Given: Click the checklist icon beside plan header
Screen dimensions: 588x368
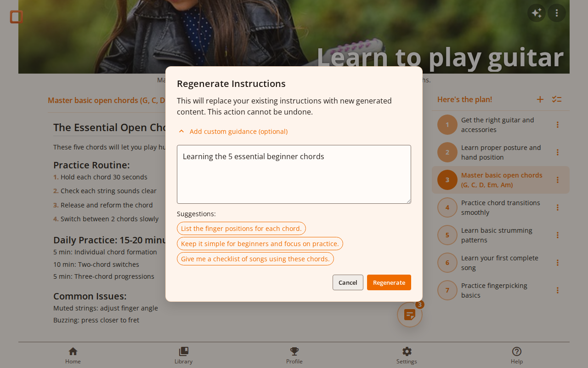Looking at the screenshot, I should (x=557, y=99).
